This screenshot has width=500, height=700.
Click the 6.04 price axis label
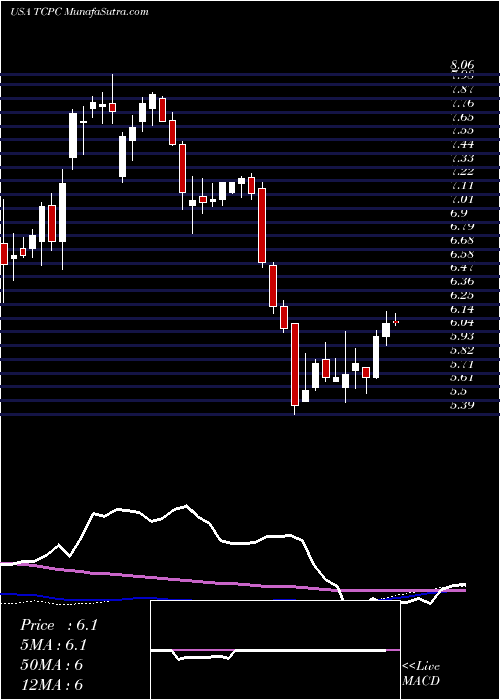(x=463, y=322)
